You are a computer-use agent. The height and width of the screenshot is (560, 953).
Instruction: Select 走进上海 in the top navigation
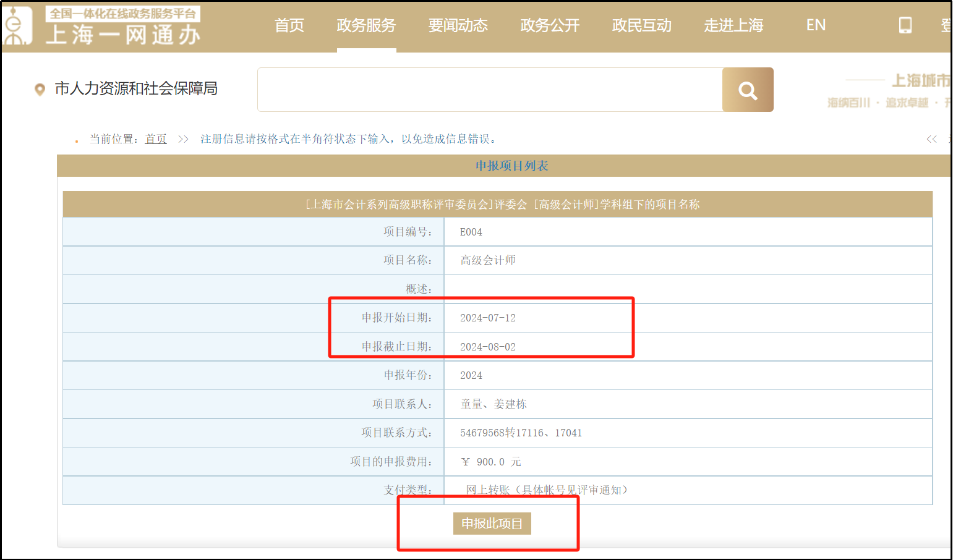tap(733, 25)
